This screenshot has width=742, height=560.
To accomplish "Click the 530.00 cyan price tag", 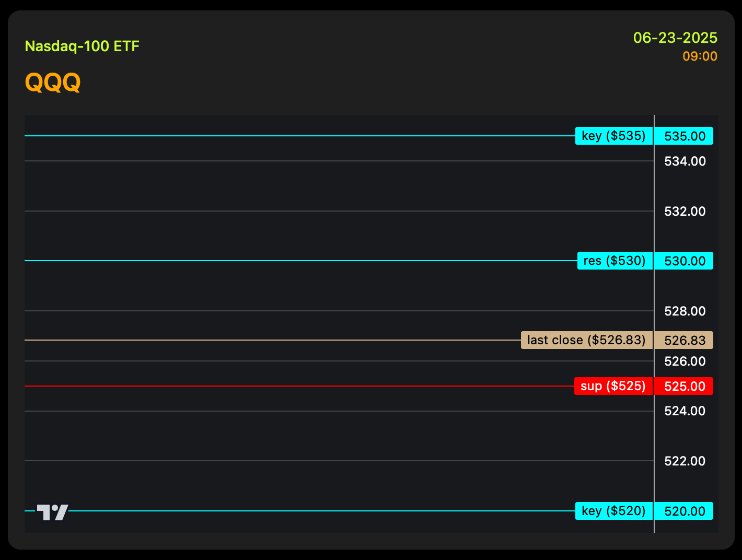I will pyautogui.click(x=684, y=261).
